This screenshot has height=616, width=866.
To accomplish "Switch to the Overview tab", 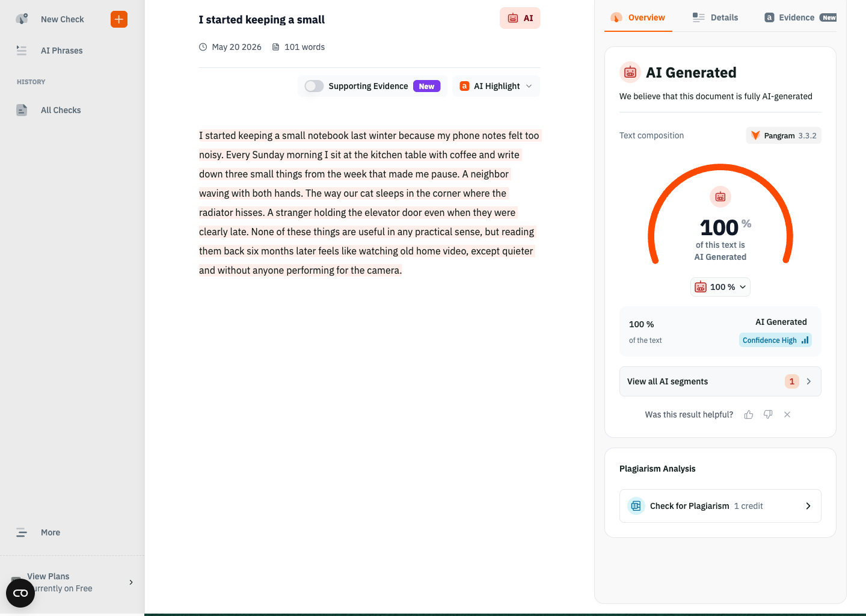I will click(x=638, y=17).
